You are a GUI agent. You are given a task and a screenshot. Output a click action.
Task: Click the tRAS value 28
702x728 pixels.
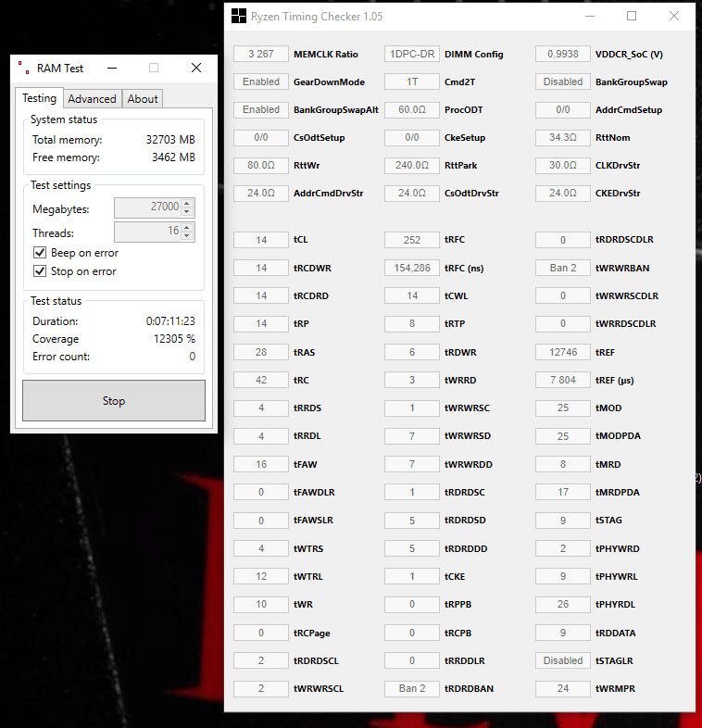[261, 352]
